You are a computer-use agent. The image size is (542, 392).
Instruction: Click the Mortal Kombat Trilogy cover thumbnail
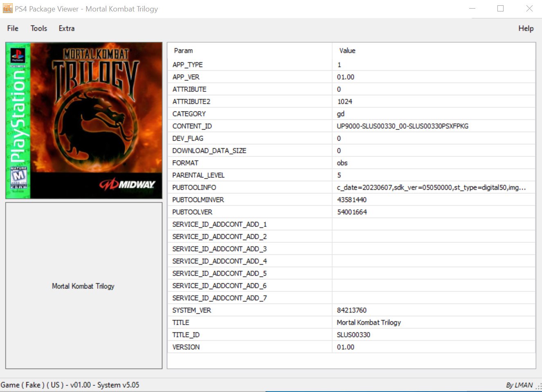pos(84,120)
